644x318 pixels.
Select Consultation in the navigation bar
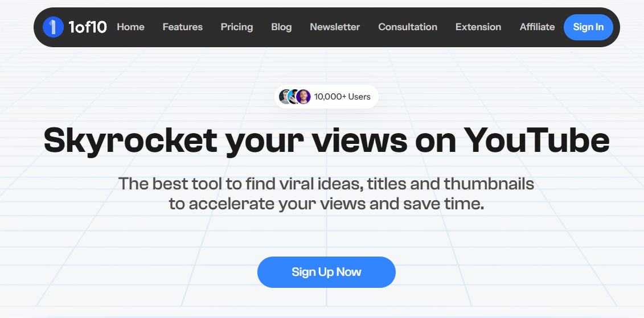coord(408,27)
